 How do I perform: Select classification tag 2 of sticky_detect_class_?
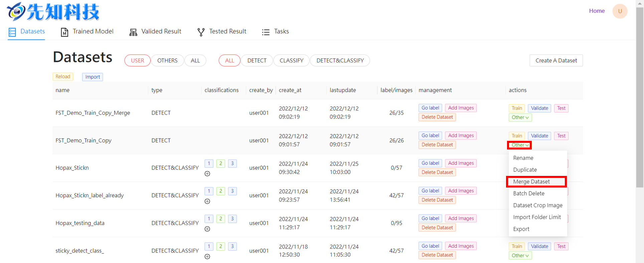pyautogui.click(x=220, y=247)
